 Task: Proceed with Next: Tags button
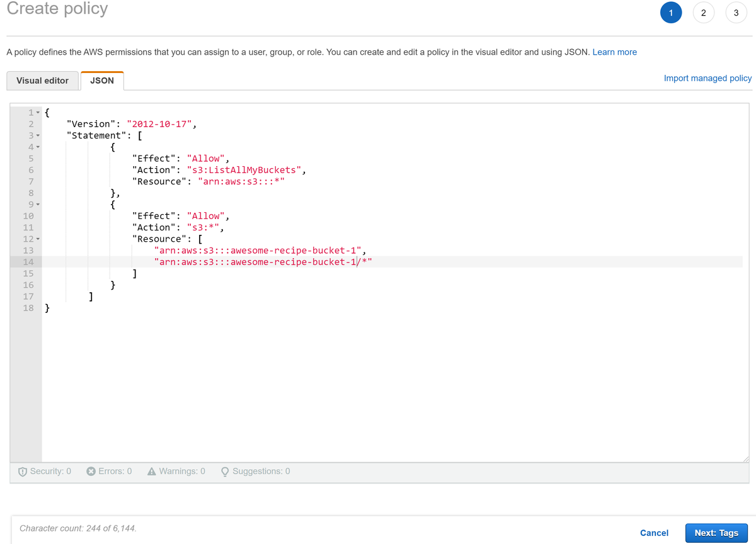(716, 533)
